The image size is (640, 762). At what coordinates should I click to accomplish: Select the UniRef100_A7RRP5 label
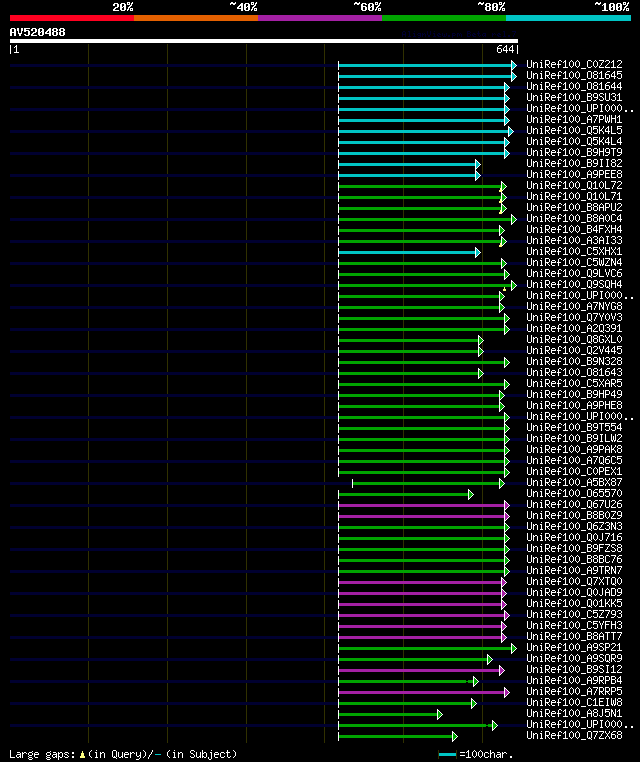[x=574, y=691]
